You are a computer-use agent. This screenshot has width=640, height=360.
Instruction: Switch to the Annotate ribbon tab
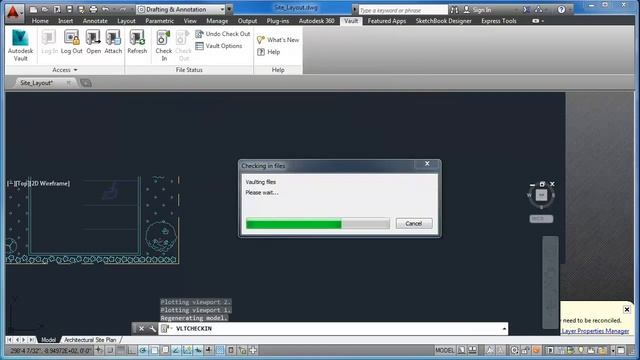coord(95,21)
